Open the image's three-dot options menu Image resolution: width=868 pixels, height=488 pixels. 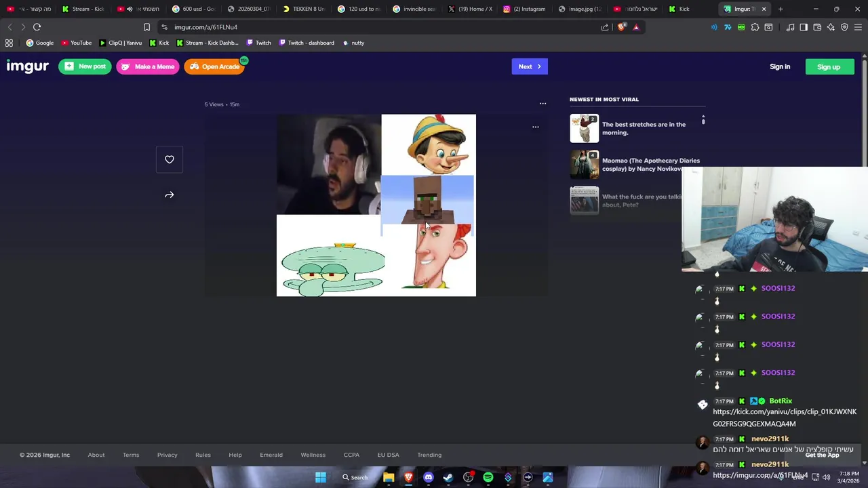tap(536, 127)
